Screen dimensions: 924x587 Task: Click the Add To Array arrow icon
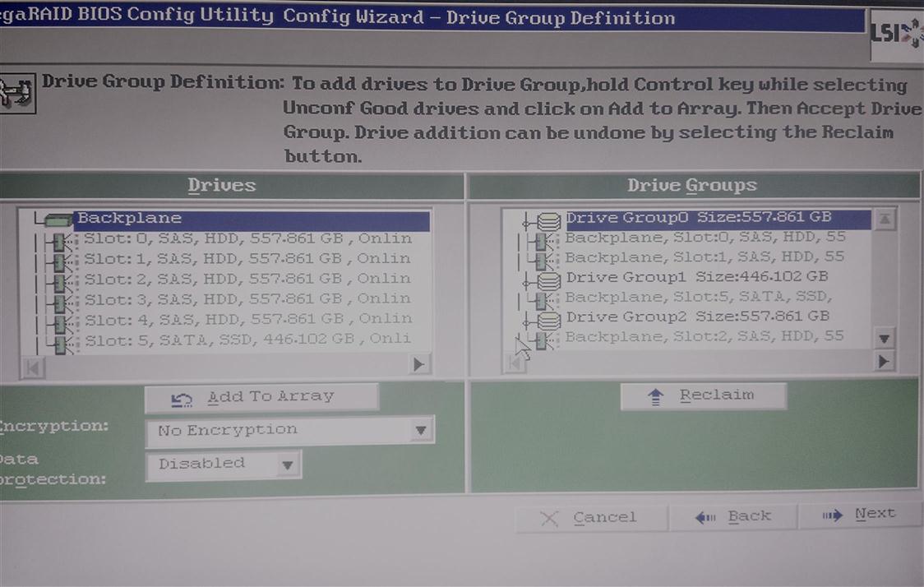tap(182, 400)
